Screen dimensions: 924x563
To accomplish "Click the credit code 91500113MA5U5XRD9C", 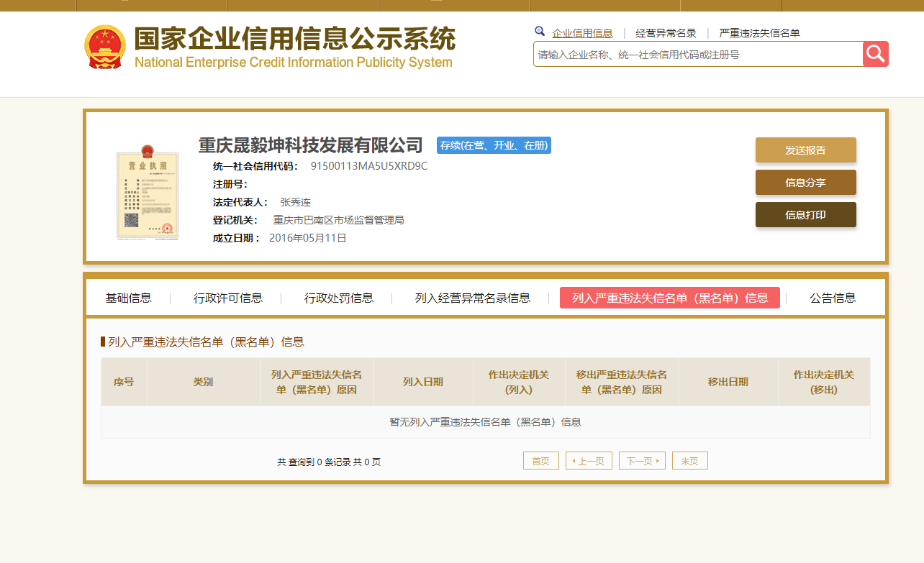I will point(369,166).
